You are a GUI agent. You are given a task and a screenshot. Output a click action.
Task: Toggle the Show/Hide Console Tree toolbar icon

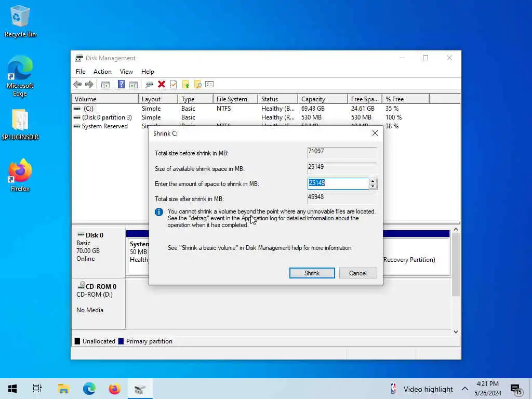tap(105, 85)
